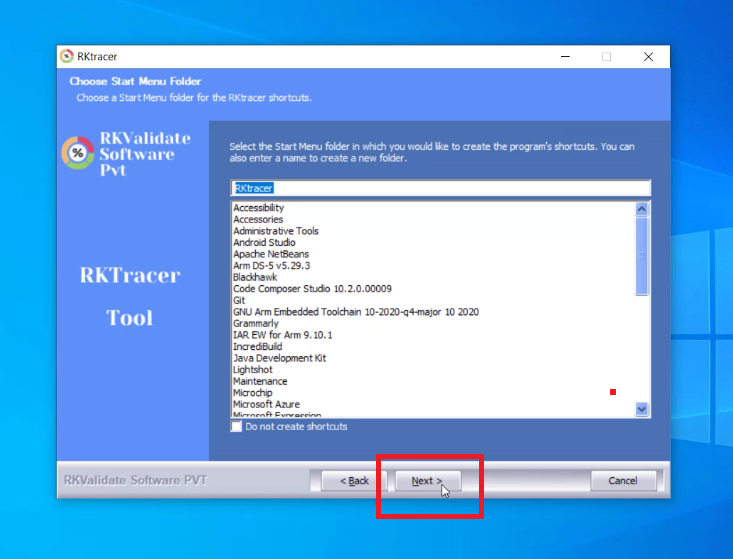
Task: Cancel the RKtracer installation
Action: (x=623, y=480)
